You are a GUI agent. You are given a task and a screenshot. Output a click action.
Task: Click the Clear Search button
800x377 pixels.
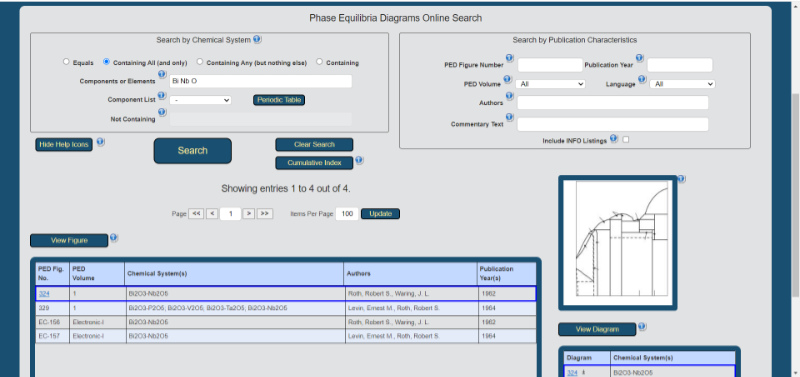314,145
